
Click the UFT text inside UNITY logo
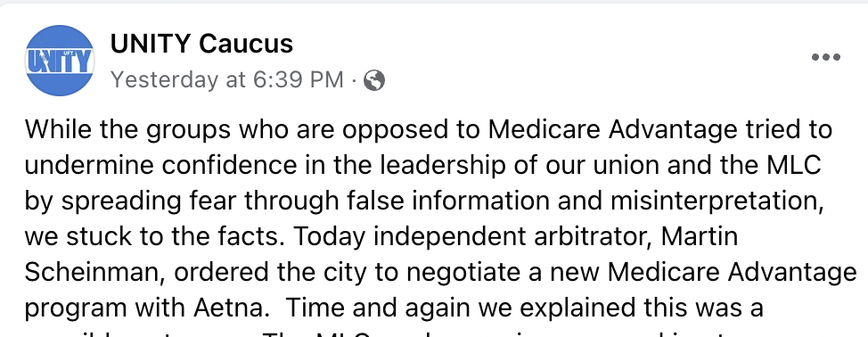coord(68,53)
